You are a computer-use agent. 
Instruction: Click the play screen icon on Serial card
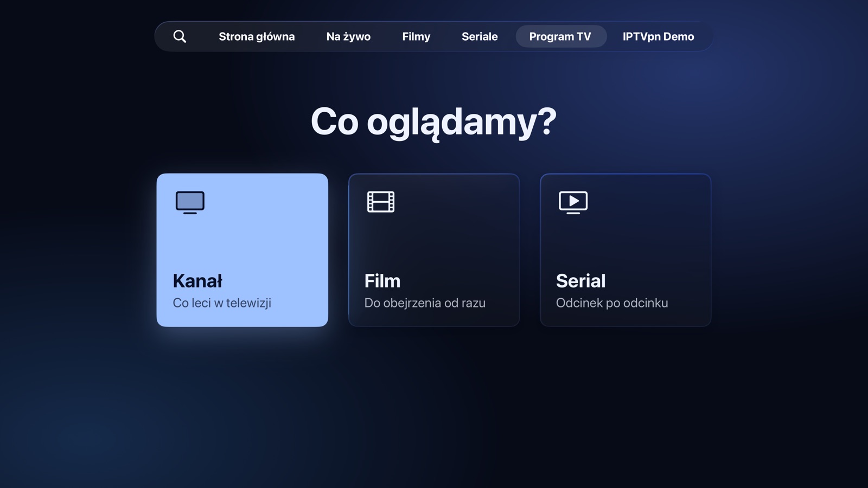coord(573,202)
